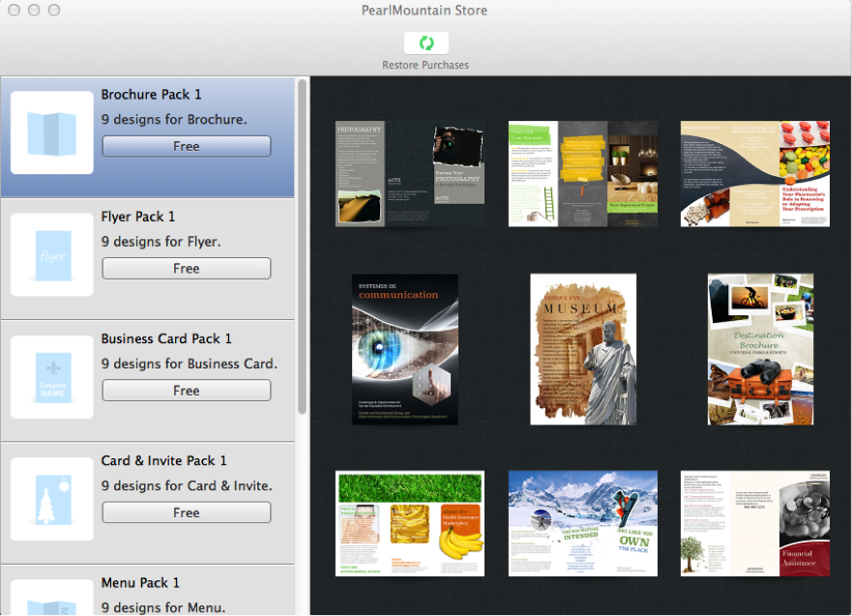
Task: Select the Card & Invite tree icon
Action: [52, 499]
